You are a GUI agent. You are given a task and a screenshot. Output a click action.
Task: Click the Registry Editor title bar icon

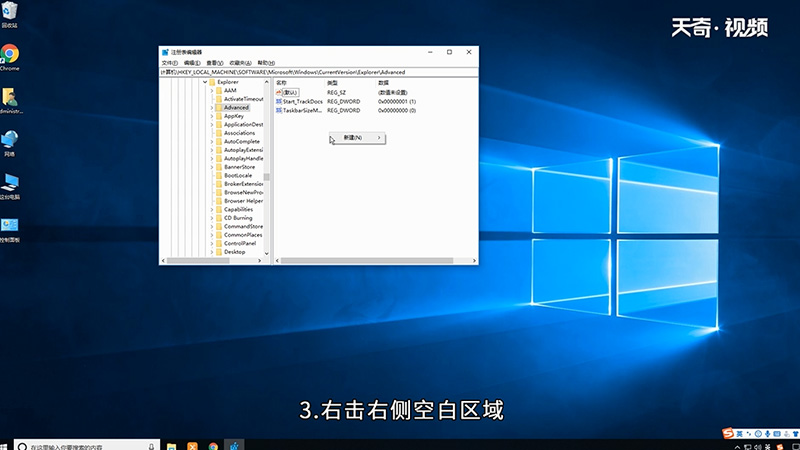165,52
